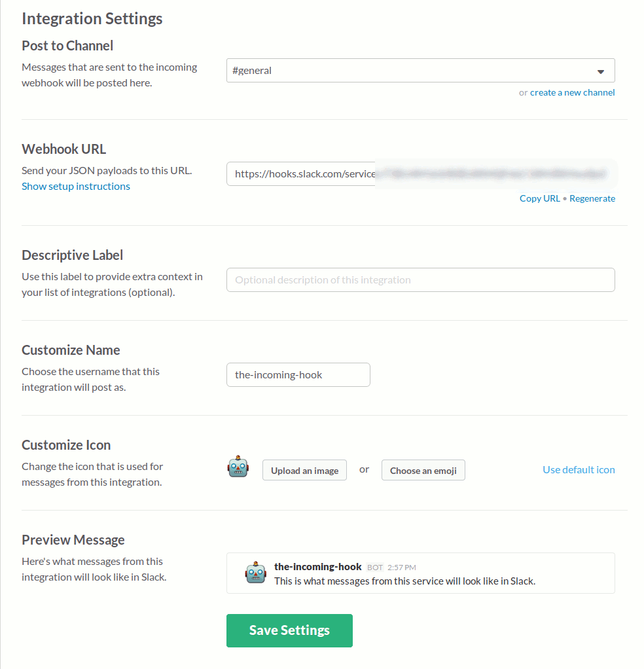This screenshot has width=644, height=669.
Task: Click Regenerate to create a new webhook URL
Action: (x=592, y=198)
